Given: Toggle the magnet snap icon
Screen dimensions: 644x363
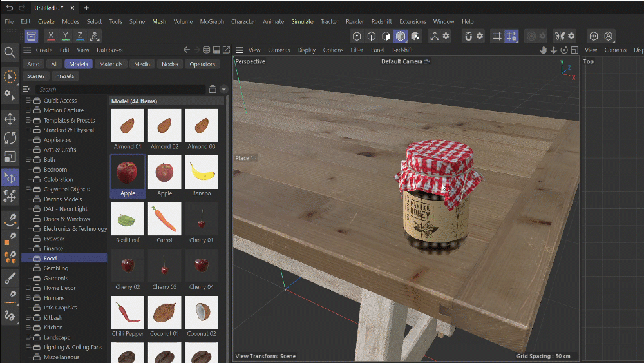Looking at the screenshot, I should pyautogui.click(x=469, y=35).
